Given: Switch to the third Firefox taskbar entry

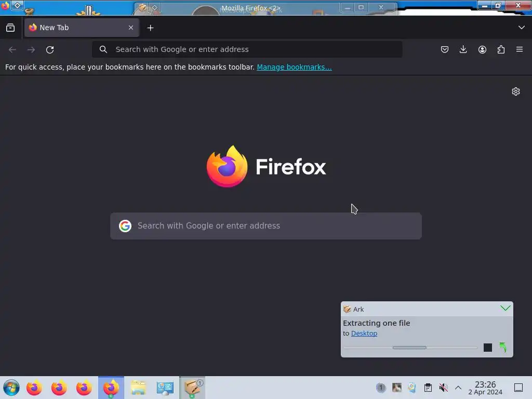Looking at the screenshot, I should pos(84,388).
